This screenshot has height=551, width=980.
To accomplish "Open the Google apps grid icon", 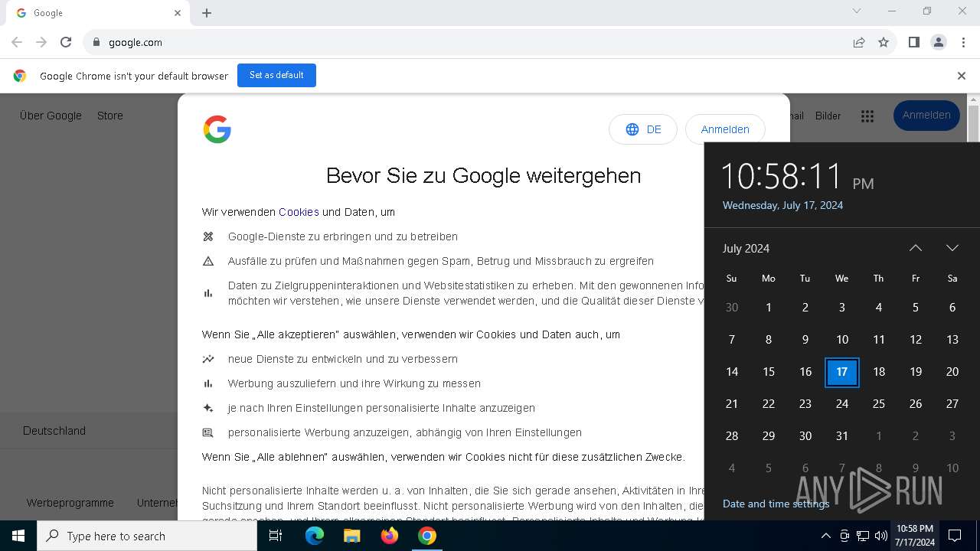I will coord(867,116).
